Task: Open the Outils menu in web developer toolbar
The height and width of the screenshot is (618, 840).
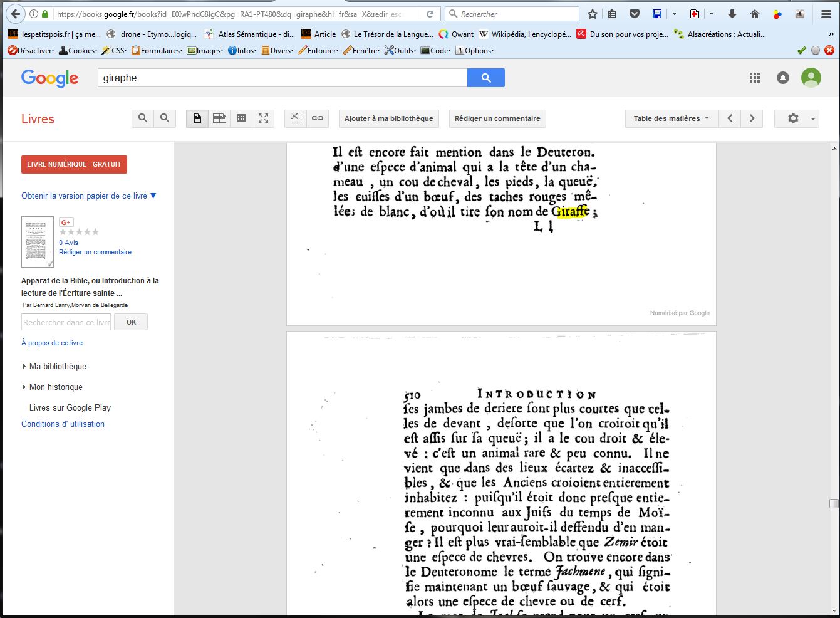Action: [400, 50]
